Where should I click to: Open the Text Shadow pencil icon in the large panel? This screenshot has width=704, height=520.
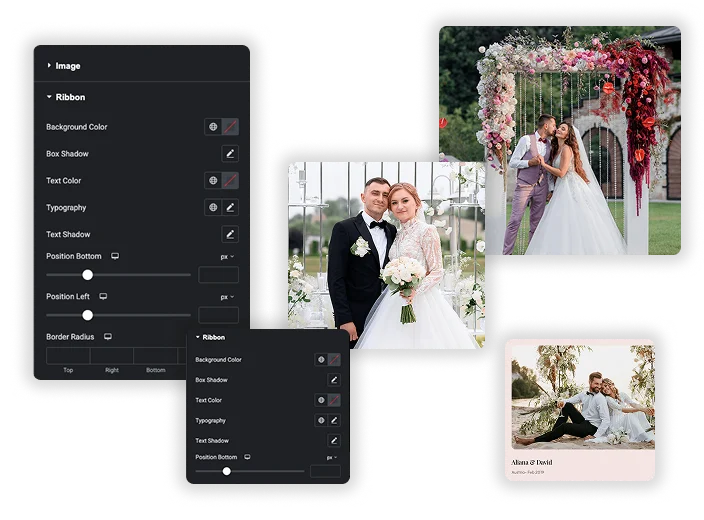tap(230, 234)
